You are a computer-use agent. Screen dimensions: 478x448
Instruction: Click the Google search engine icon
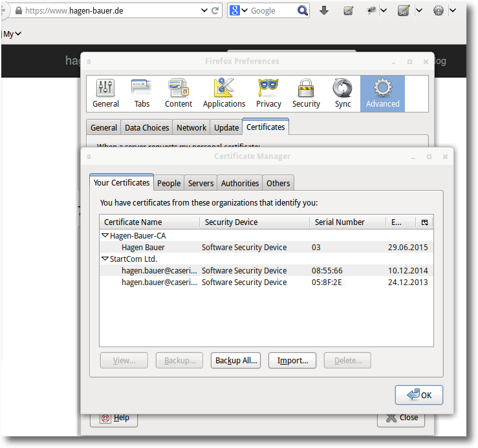tap(234, 10)
